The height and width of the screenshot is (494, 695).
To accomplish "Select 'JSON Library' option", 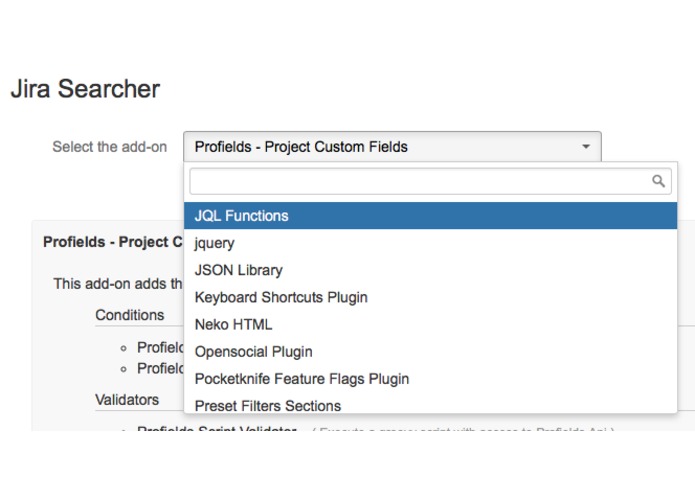I will click(x=430, y=270).
